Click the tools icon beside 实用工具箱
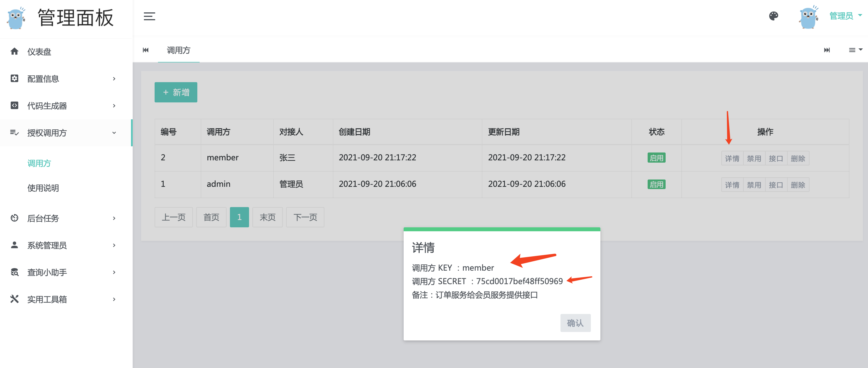This screenshot has width=868, height=368. pyautogui.click(x=14, y=299)
